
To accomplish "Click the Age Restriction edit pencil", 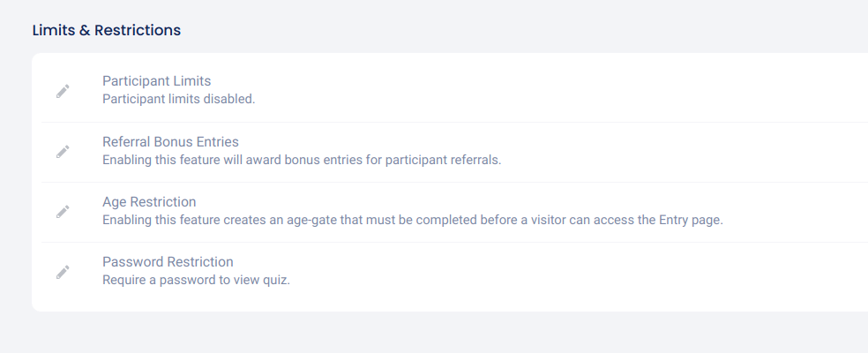I will (x=63, y=211).
